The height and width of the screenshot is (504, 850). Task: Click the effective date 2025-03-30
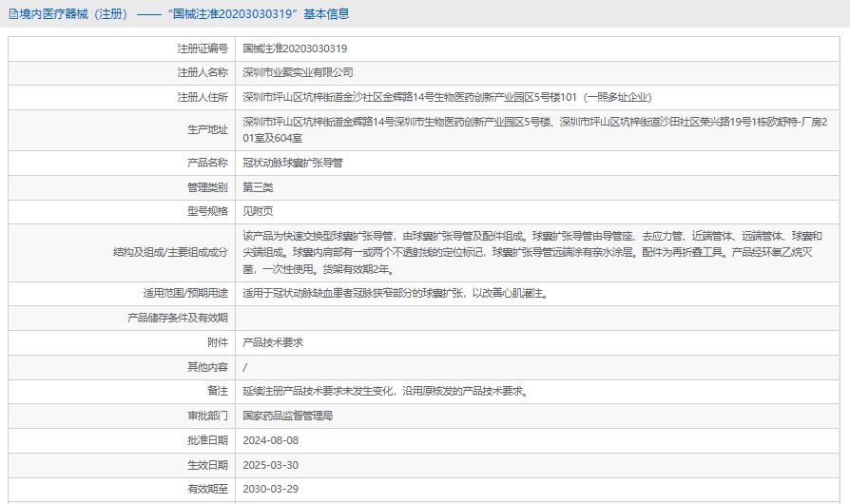click(x=271, y=465)
